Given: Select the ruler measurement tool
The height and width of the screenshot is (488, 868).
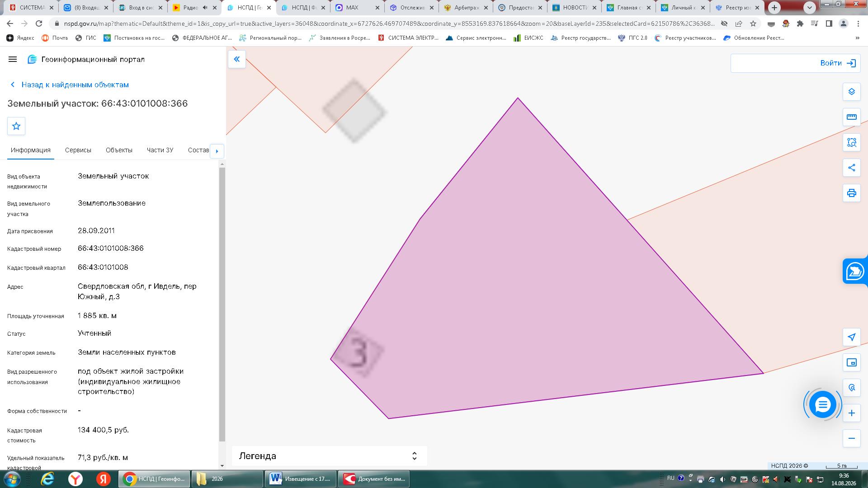Looking at the screenshot, I should (x=851, y=117).
